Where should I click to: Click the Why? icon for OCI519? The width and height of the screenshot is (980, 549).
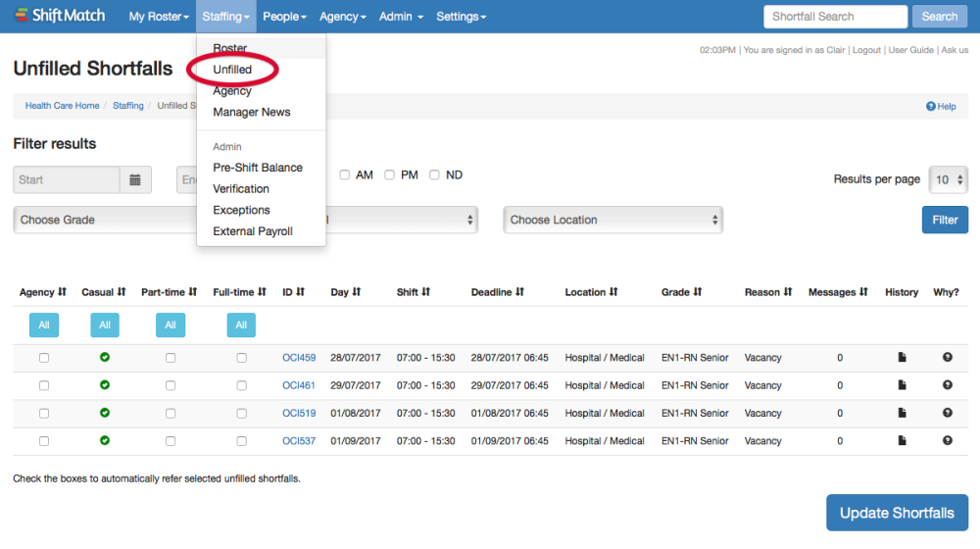point(948,413)
